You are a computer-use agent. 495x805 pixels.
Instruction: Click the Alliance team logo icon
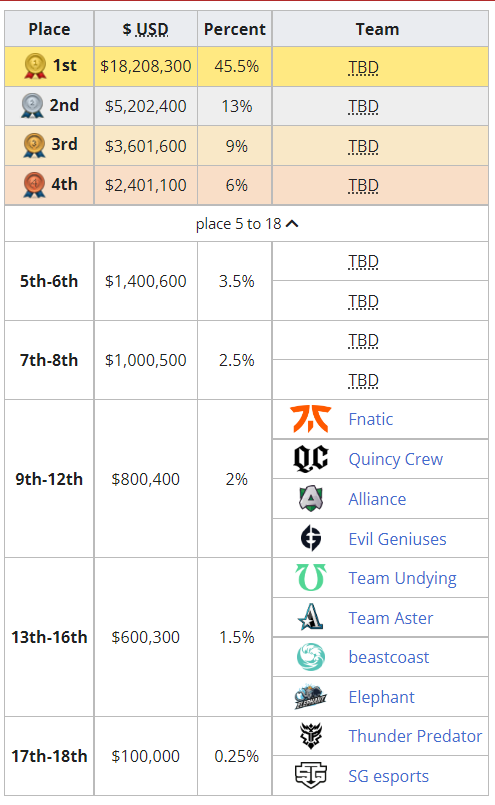[x=311, y=499]
